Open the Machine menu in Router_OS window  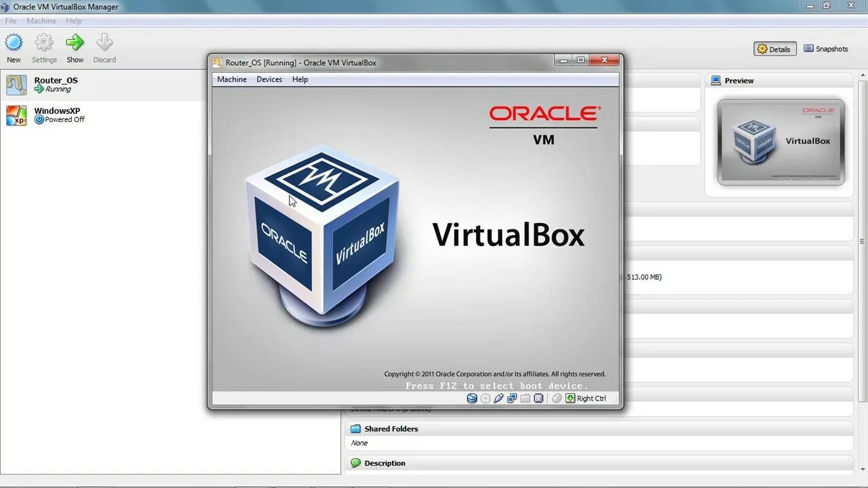point(232,79)
